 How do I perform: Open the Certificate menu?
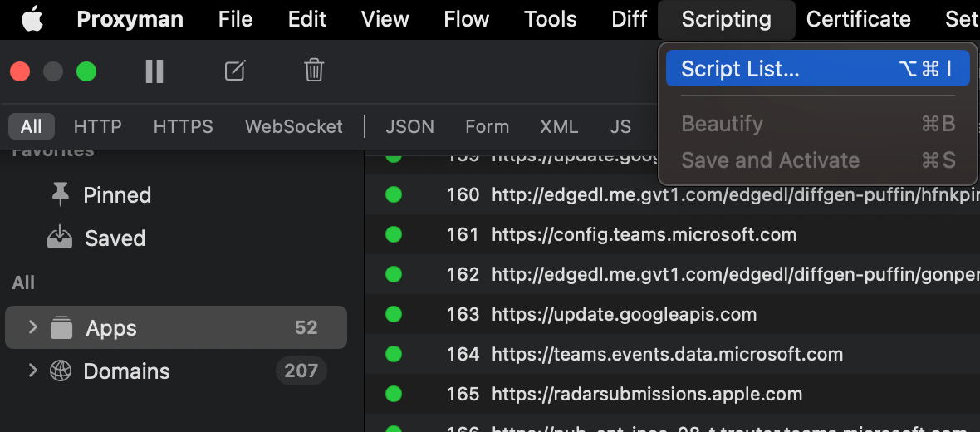click(858, 19)
